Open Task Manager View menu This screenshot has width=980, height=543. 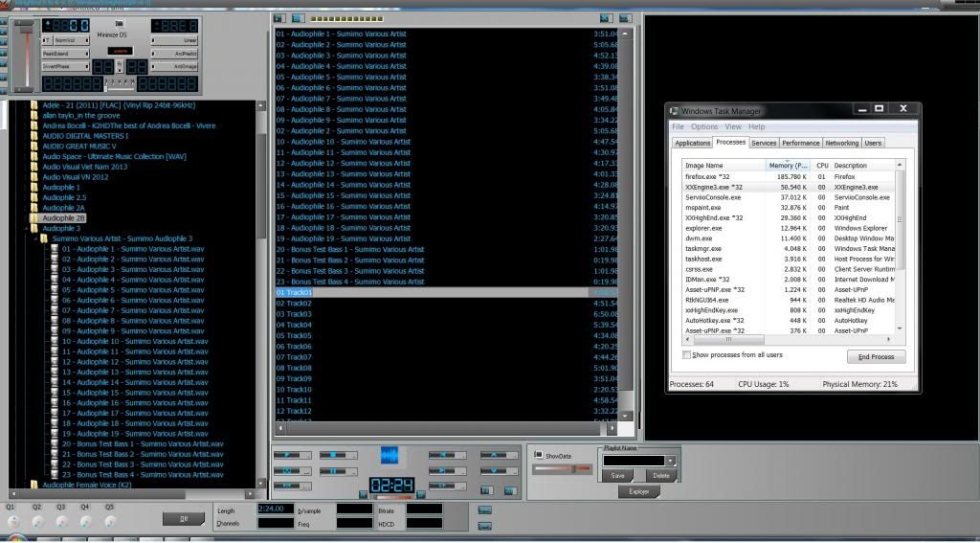(x=732, y=126)
